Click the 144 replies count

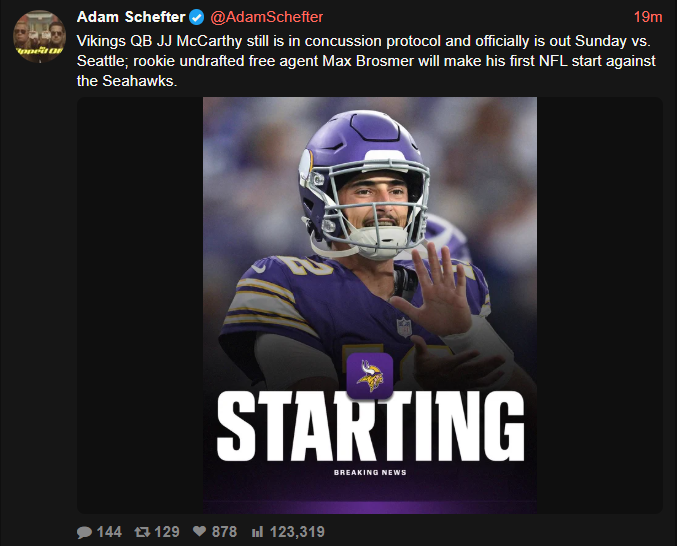pyautogui.click(x=109, y=532)
